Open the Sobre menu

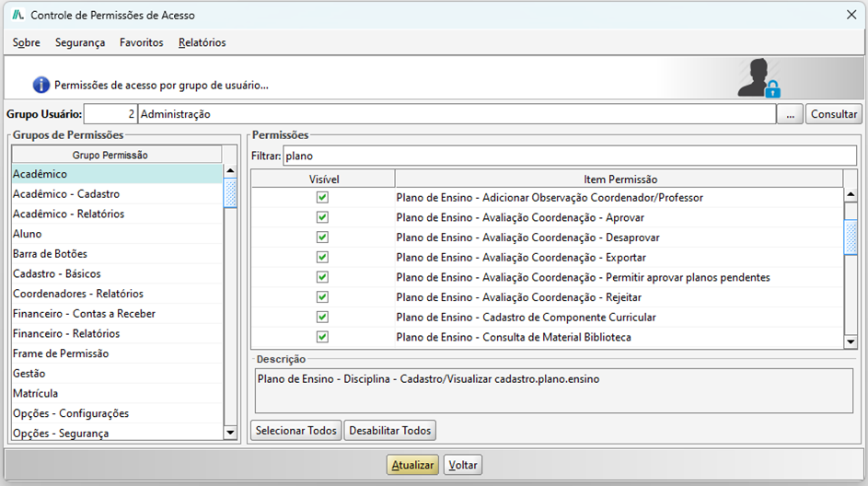27,42
